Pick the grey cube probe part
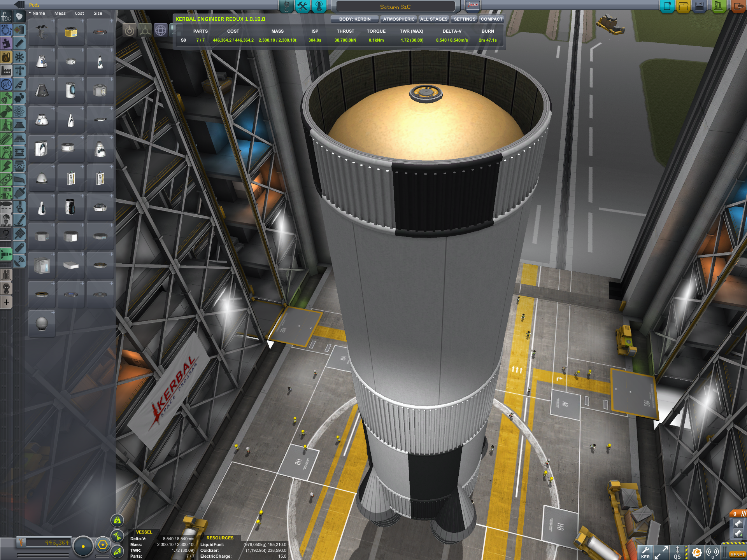747x560 pixels. 42,265
